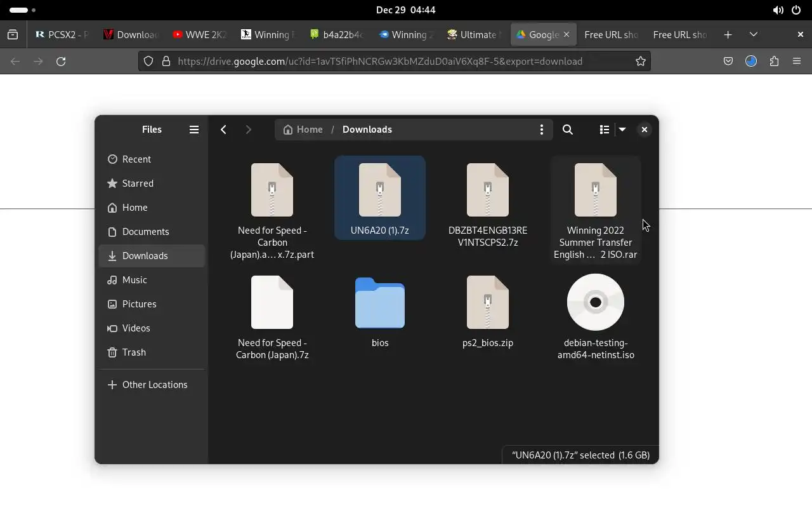The width and height of the screenshot is (812, 508).
Task: Switch to PCSX2 browser tab
Action: coord(62,35)
